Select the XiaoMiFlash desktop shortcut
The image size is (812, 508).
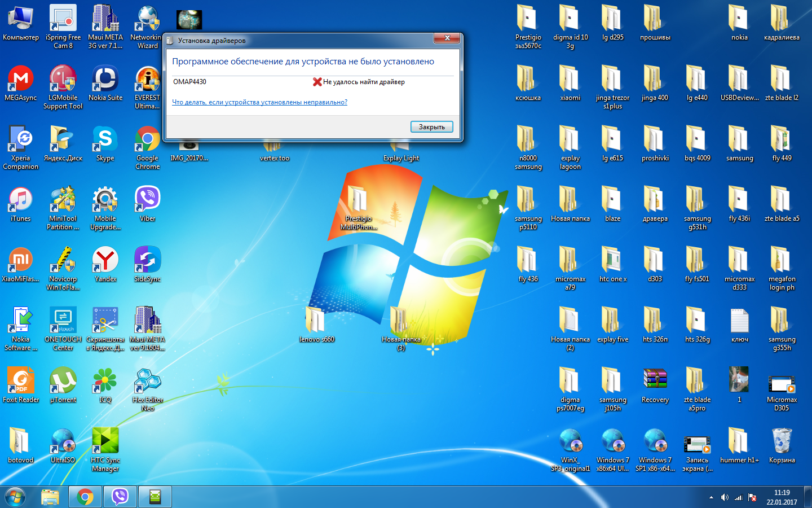[x=21, y=264]
